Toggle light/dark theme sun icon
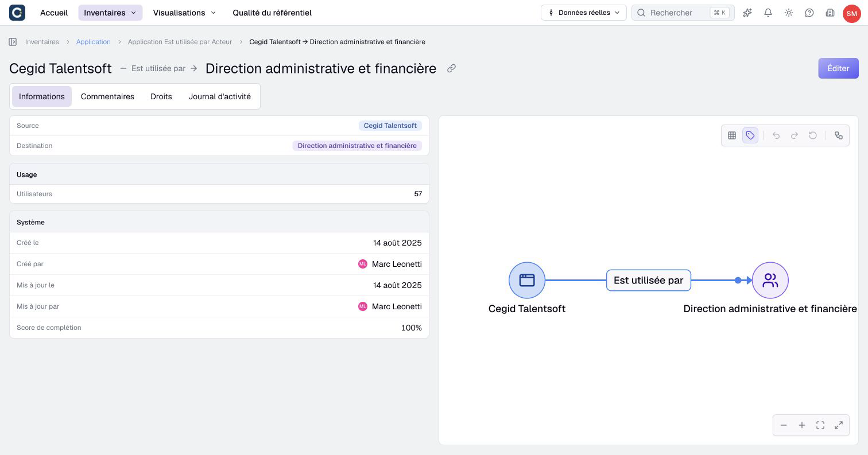The width and height of the screenshot is (868, 455). point(789,13)
